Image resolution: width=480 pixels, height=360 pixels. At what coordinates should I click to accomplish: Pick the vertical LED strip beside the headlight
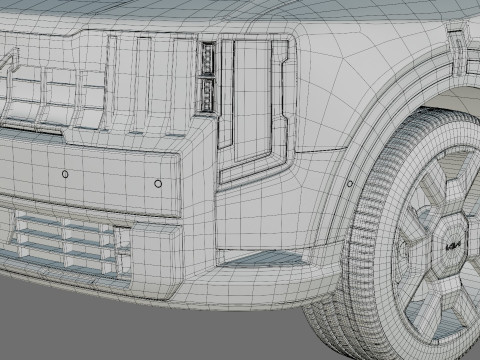tap(208, 77)
